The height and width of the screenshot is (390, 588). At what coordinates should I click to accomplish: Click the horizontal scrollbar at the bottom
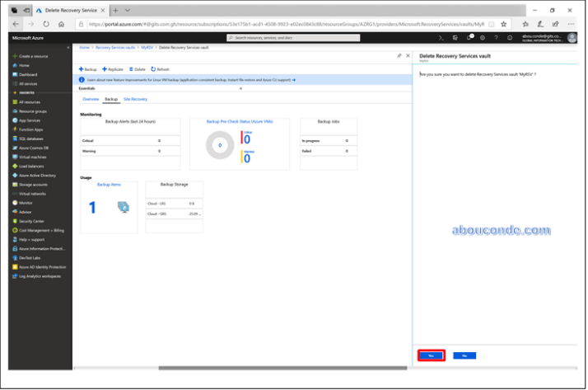[247, 368]
